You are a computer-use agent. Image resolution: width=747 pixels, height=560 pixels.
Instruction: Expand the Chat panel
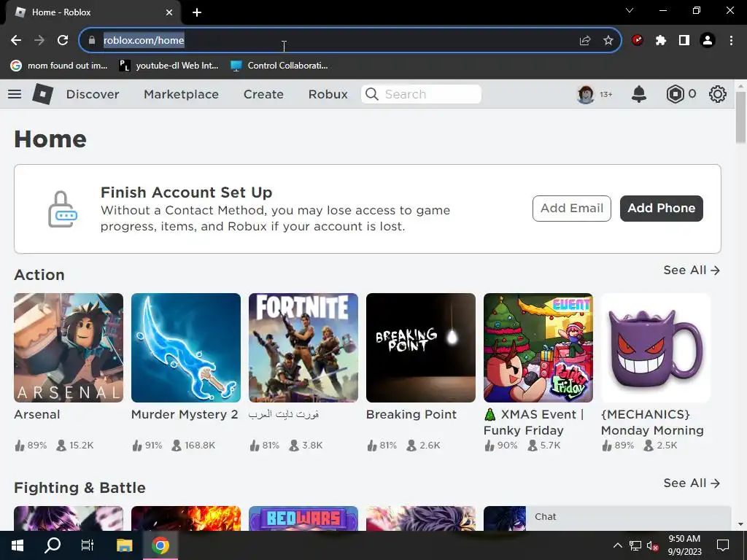628,518
